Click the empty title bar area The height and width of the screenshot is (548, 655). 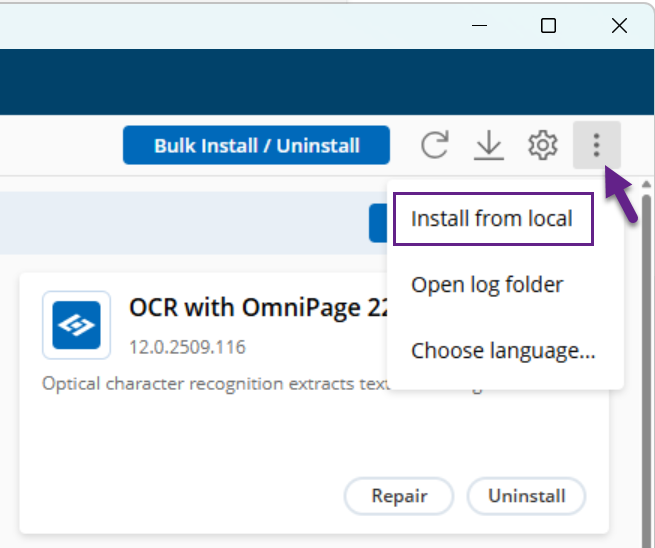point(250,26)
